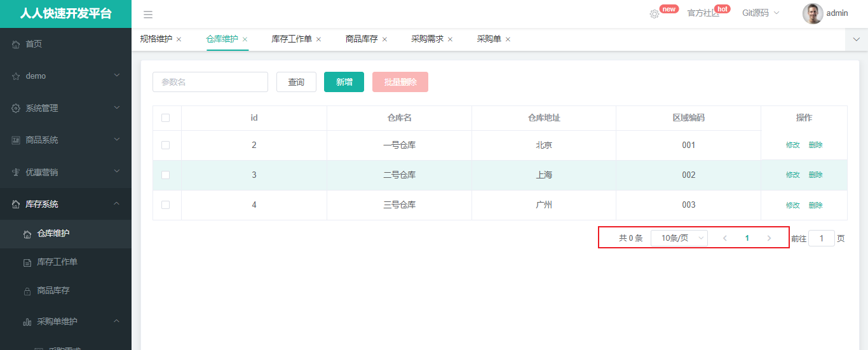The image size is (868, 350).
Task: Switch to the 规格维护 tab
Action: 156,39
